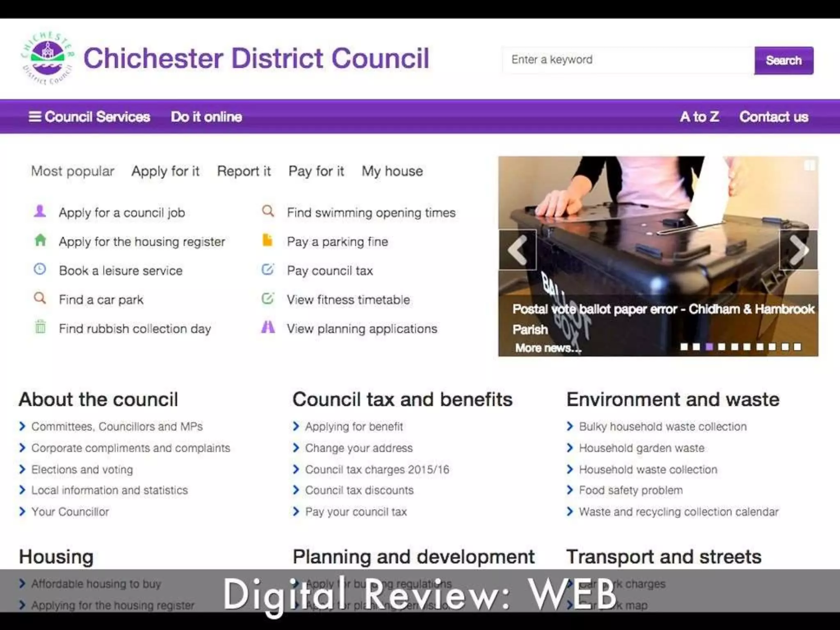Click the edit icon beside Pay council tax
The width and height of the screenshot is (840, 630).
pos(267,269)
